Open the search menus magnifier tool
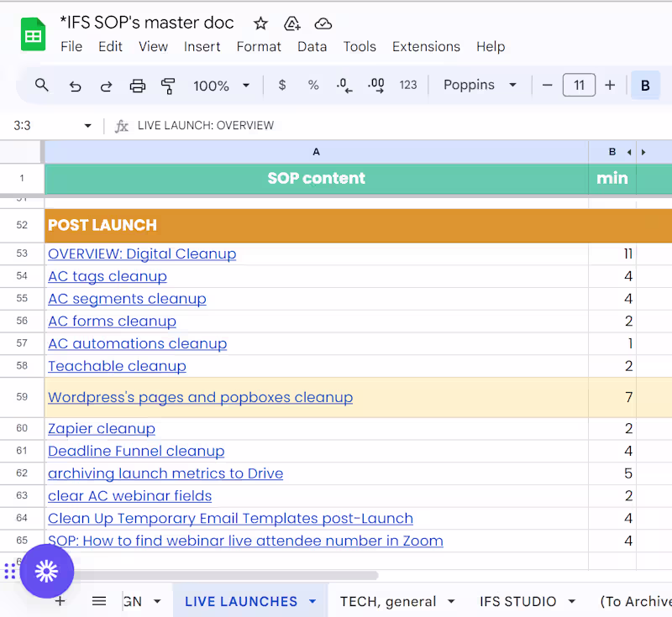 coord(41,86)
